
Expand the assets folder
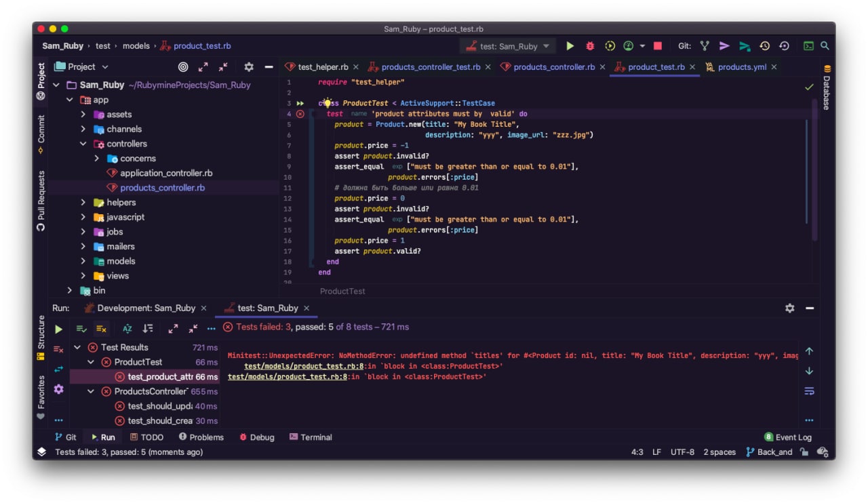pos(83,115)
